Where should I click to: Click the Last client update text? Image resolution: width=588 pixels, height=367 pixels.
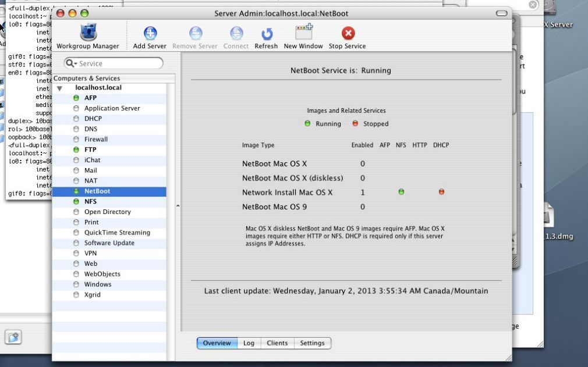tap(346, 291)
